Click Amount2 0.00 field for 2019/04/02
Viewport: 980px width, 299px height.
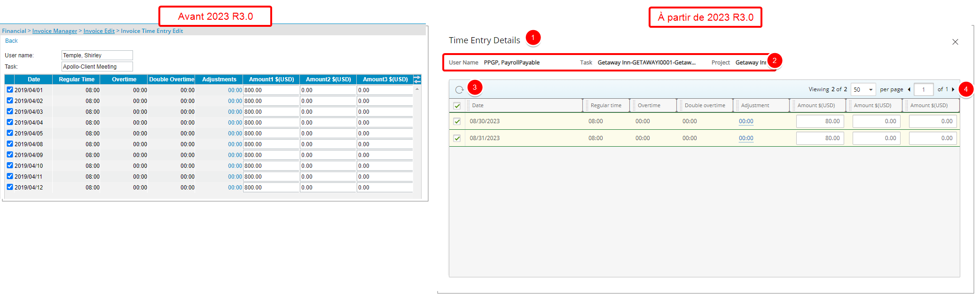tap(328, 101)
